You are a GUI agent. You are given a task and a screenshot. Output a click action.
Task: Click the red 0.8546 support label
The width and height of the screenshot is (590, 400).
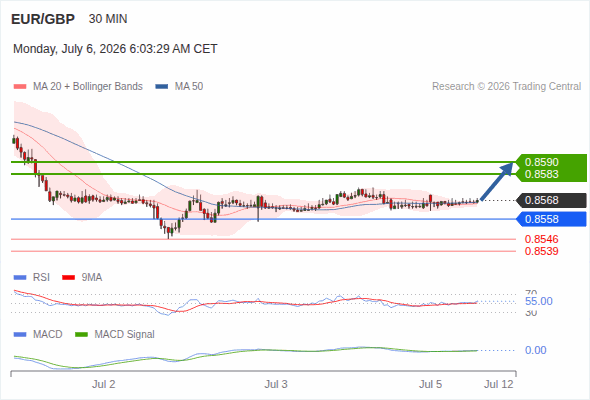pyautogui.click(x=541, y=239)
